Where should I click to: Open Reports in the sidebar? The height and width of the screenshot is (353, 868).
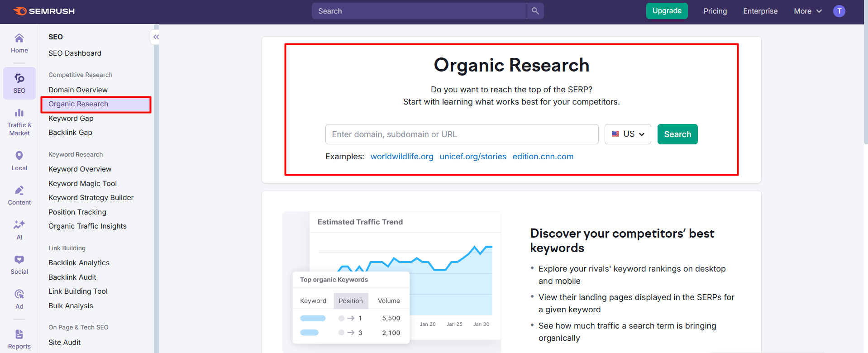19,339
